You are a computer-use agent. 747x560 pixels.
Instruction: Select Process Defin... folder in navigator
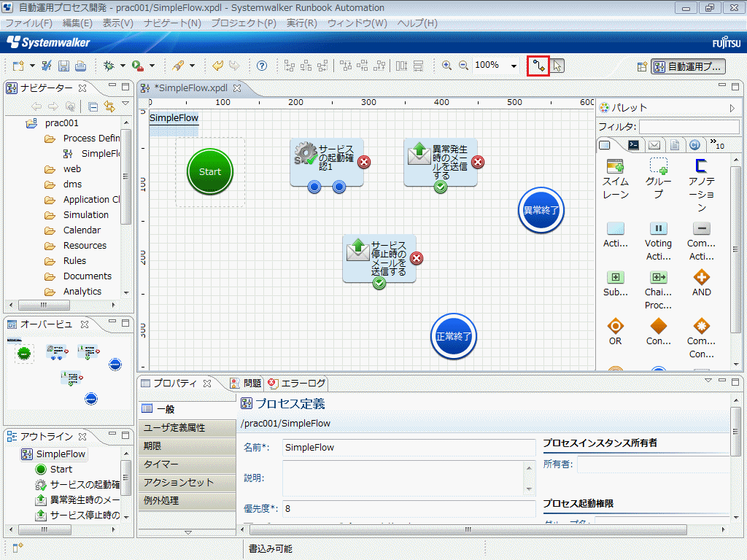pyautogui.click(x=82, y=138)
